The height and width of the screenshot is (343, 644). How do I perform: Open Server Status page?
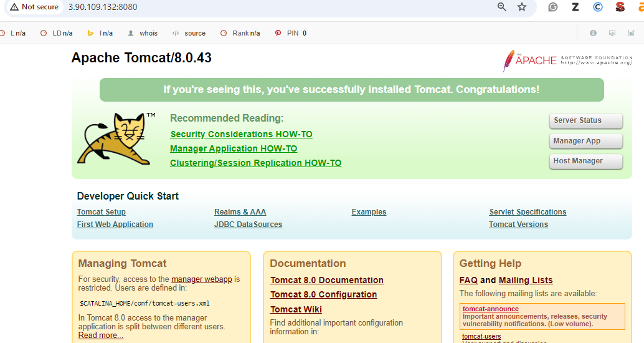pos(585,120)
